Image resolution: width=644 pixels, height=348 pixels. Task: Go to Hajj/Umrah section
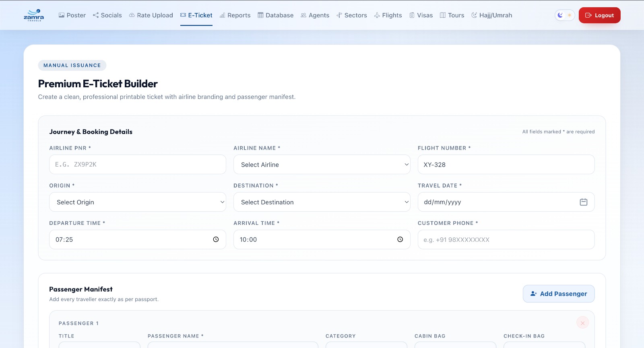coord(492,15)
